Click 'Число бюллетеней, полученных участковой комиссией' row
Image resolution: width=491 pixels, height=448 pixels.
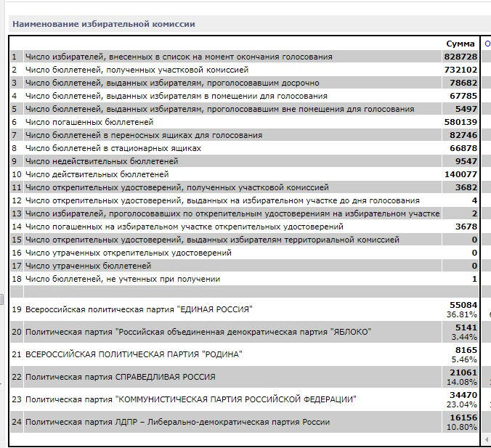137,70
